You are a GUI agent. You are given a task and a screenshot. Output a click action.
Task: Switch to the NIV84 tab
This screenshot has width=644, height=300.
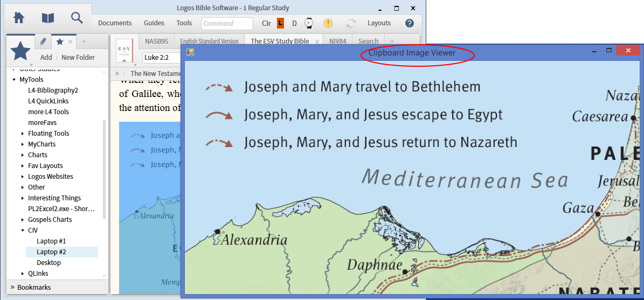click(x=337, y=41)
